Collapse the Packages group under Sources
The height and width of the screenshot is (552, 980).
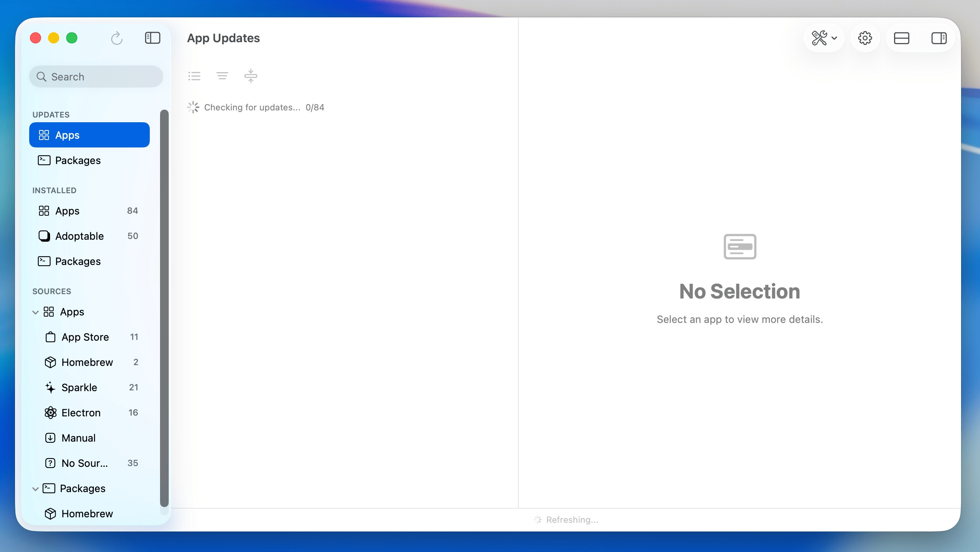pos(36,488)
